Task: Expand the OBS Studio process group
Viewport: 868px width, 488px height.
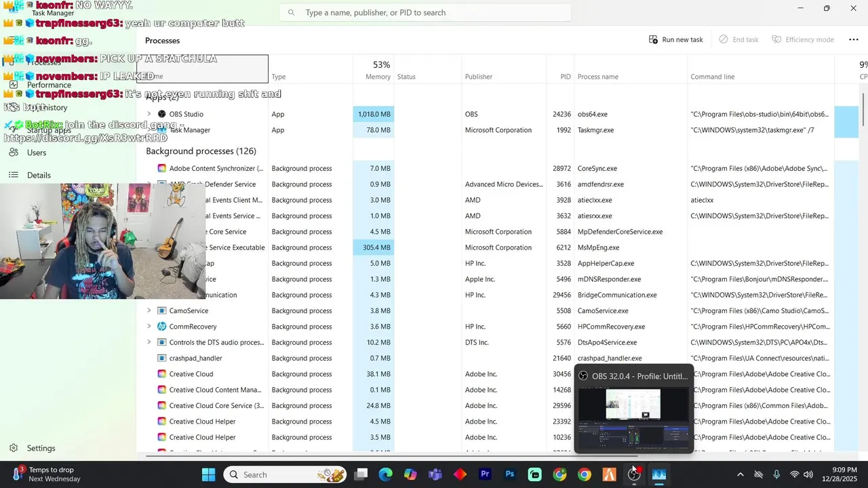Action: pyautogui.click(x=149, y=114)
